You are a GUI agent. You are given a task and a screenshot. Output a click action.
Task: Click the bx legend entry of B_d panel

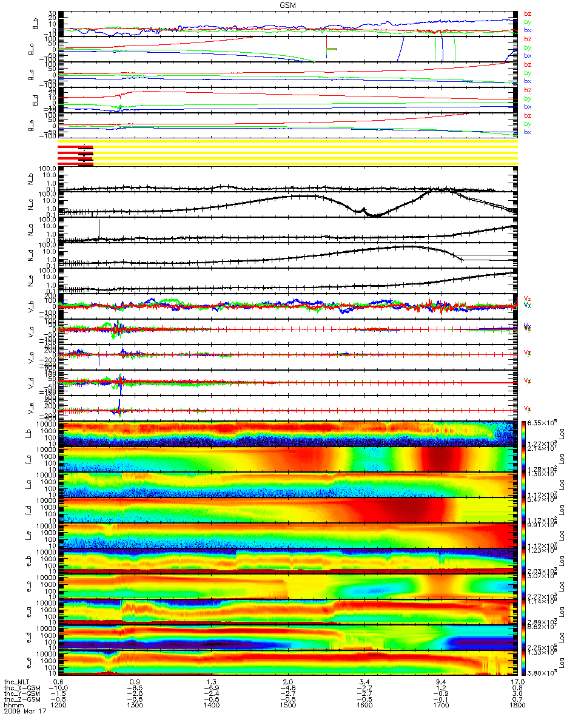pyautogui.click(x=527, y=107)
